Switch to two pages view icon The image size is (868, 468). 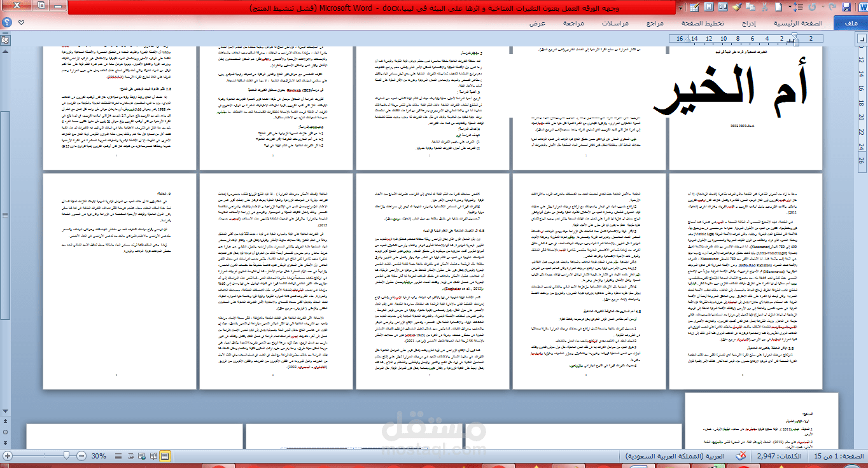point(723,7)
